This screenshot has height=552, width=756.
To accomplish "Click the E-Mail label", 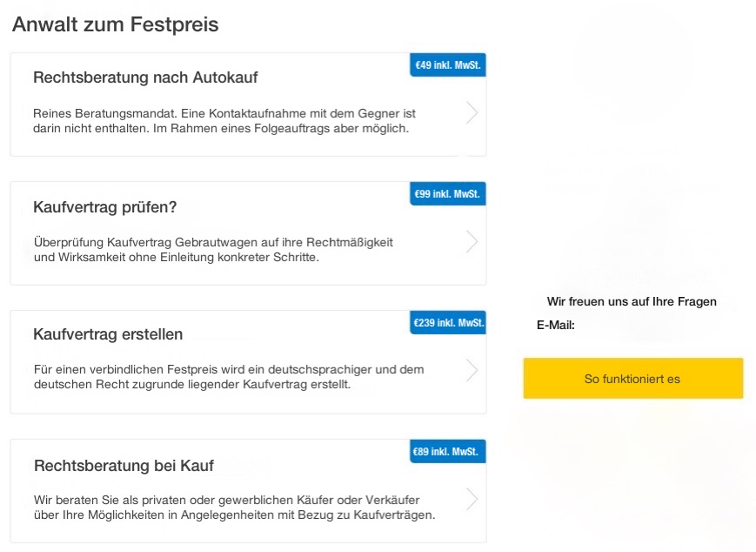I will pyautogui.click(x=556, y=326).
